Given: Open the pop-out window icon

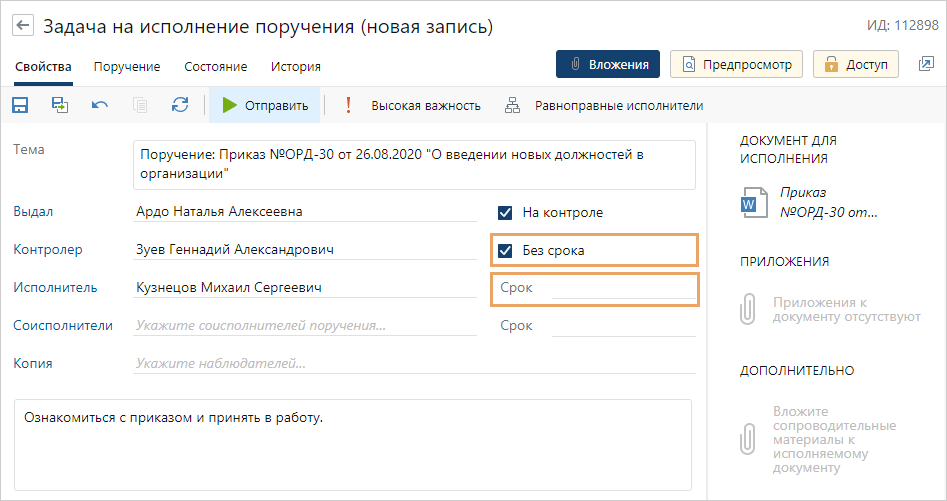Looking at the screenshot, I should click(925, 64).
